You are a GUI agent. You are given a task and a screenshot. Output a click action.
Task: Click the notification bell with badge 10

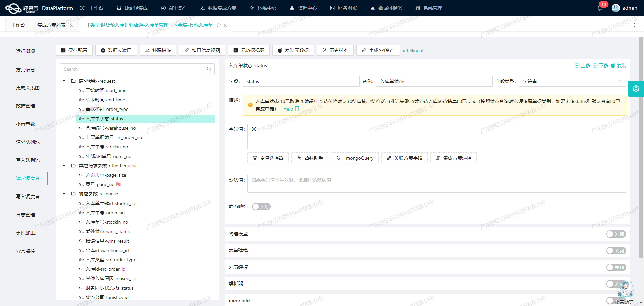tap(600, 8)
